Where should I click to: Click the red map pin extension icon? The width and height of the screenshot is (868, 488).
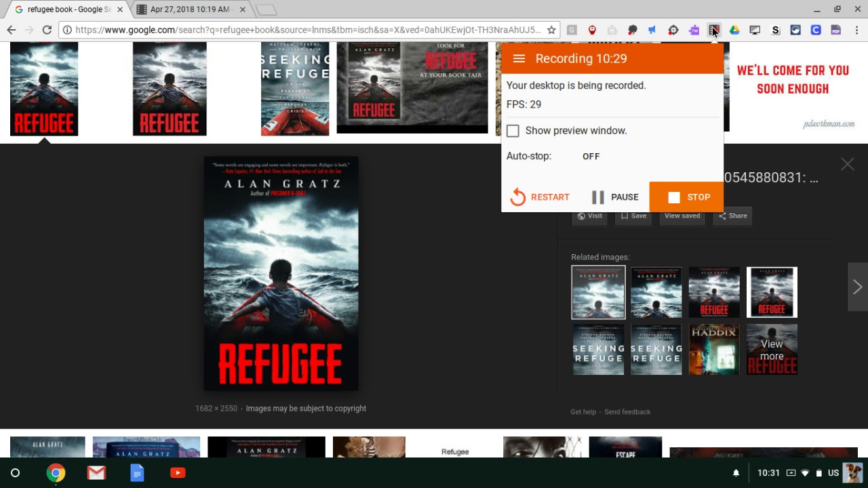coord(592,30)
